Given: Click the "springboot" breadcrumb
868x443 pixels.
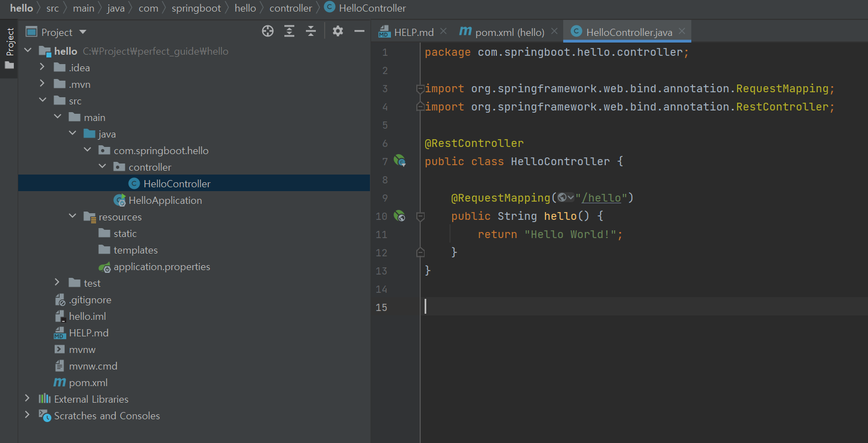Looking at the screenshot, I should [196, 8].
